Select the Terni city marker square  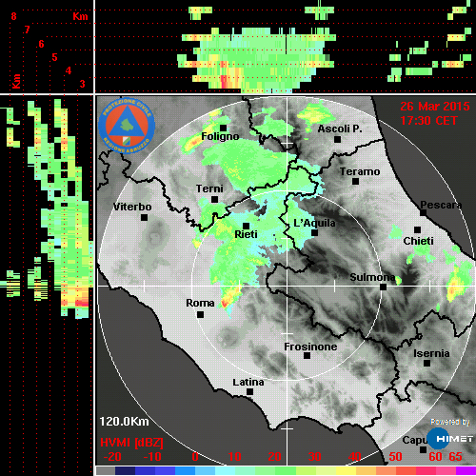[x=215, y=200]
